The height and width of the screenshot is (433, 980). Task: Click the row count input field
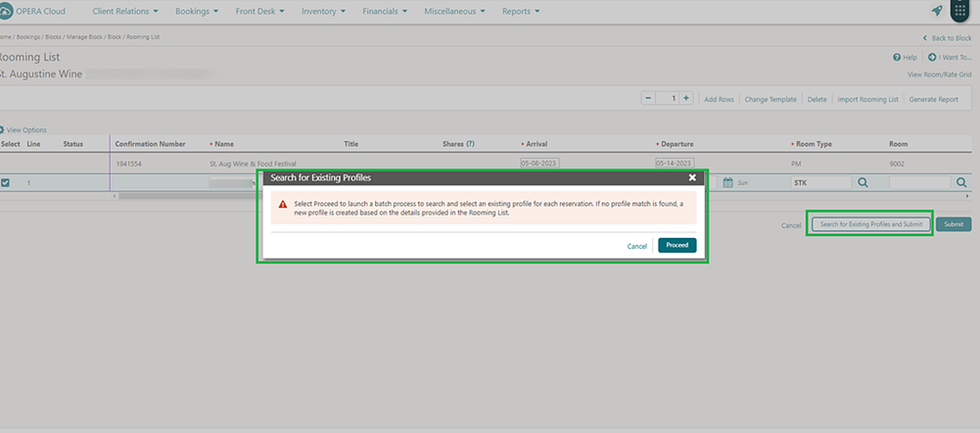667,98
